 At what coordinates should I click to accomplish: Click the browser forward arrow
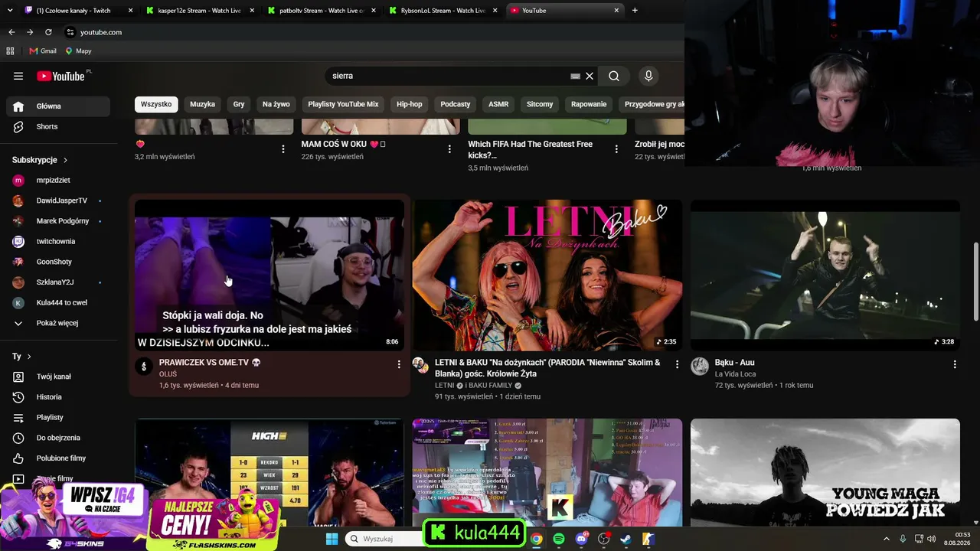[x=30, y=32]
